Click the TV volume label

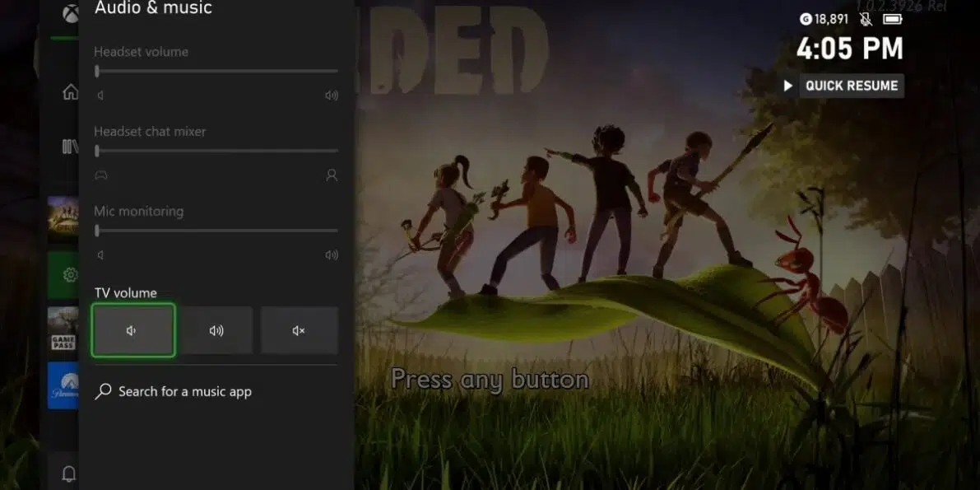tap(126, 293)
